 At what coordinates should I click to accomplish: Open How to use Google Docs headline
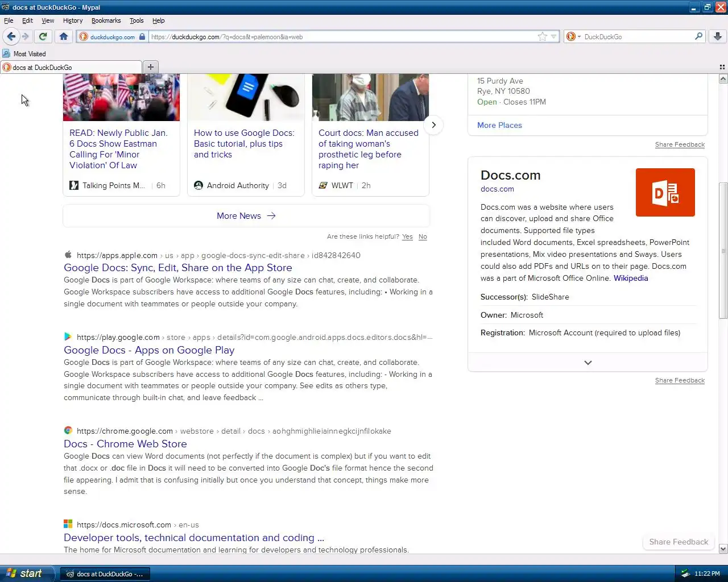[244, 144]
